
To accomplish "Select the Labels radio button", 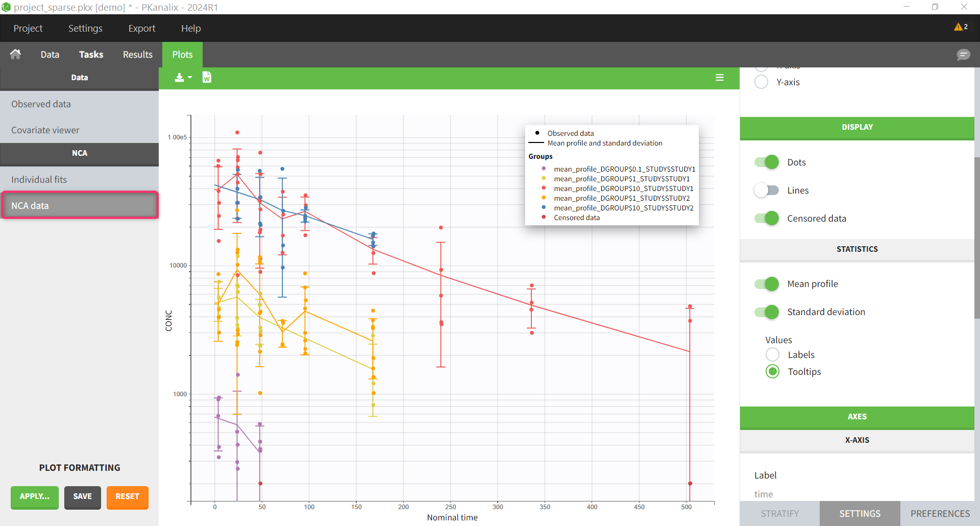I will click(772, 355).
